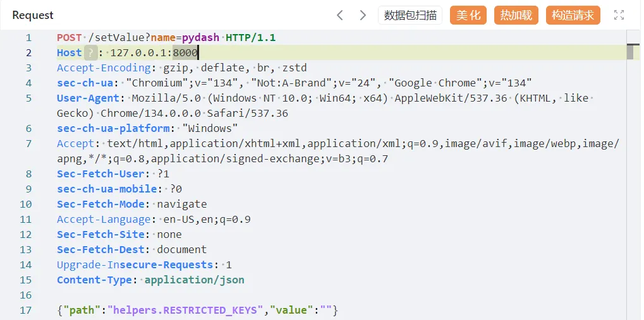Go to the previous request using left arrow

click(340, 15)
